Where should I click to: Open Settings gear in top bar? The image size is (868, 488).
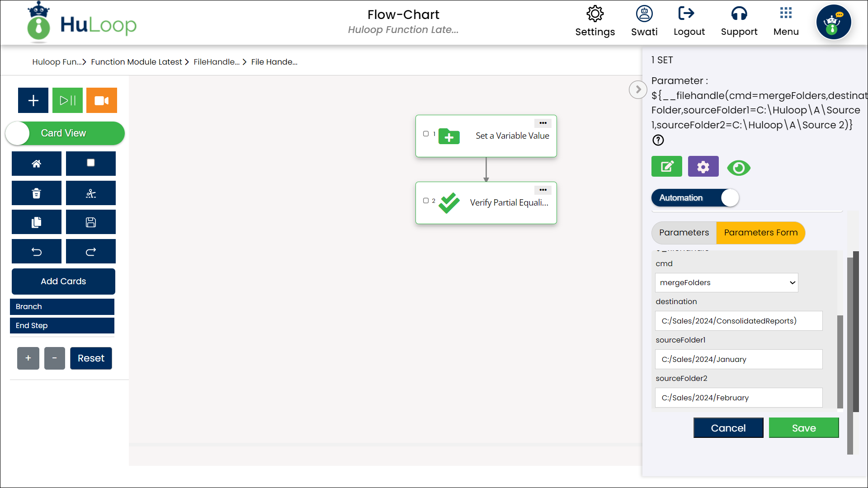pyautogui.click(x=595, y=14)
